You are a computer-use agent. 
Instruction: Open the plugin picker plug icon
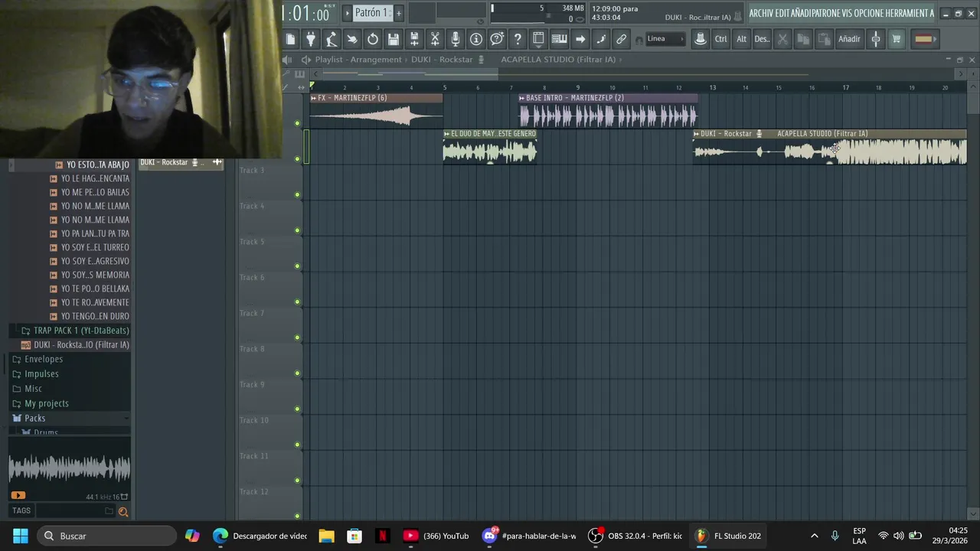(311, 39)
